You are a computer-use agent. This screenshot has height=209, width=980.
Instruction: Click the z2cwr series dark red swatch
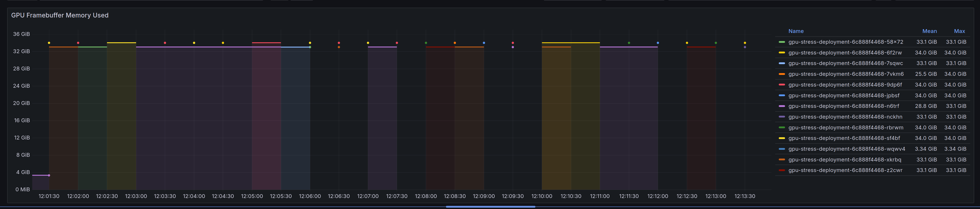click(782, 170)
